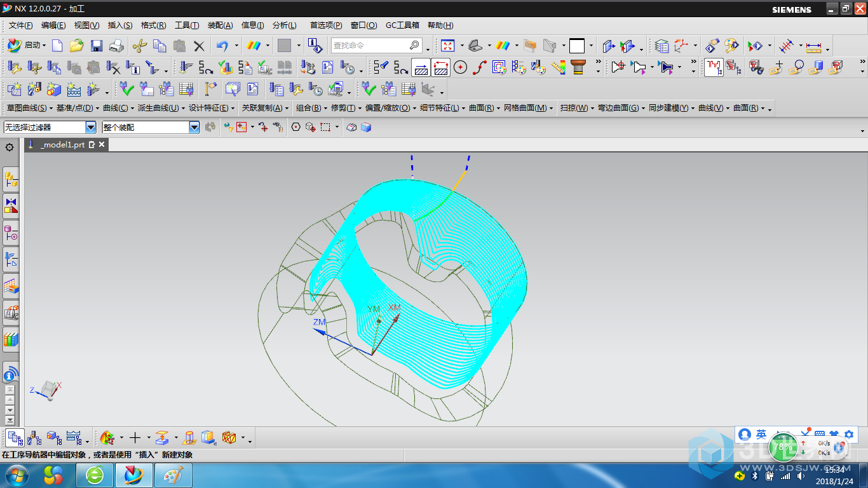The height and width of the screenshot is (488, 868).
Task: Open the 工具(T) menu
Action: pyautogui.click(x=187, y=25)
